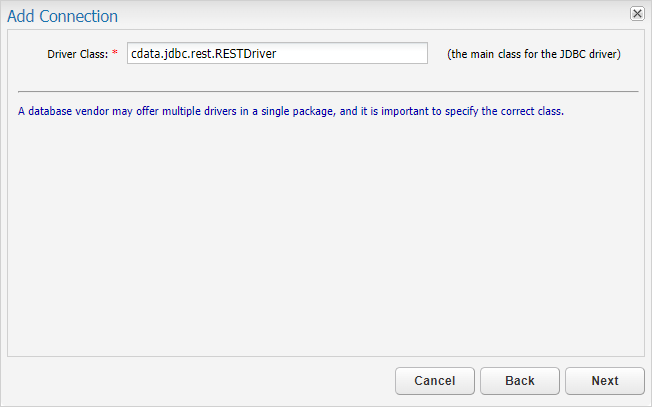Viewport: 652px width, 407px height.
Task: Dismiss the dialog using Cancel
Action: point(435,380)
